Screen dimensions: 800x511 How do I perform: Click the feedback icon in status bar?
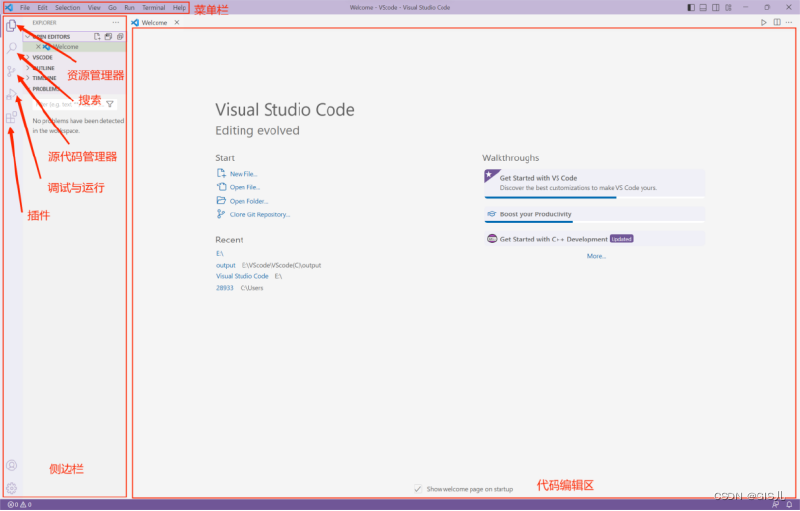(x=776, y=504)
